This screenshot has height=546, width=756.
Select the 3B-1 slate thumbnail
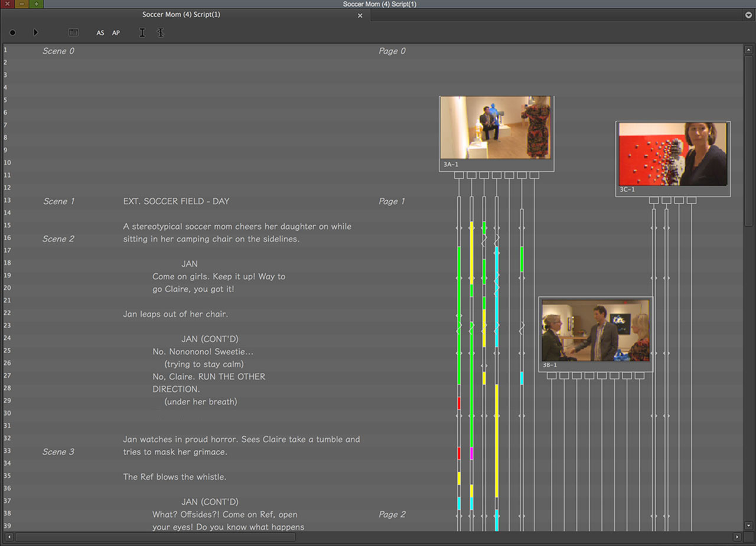pos(595,330)
